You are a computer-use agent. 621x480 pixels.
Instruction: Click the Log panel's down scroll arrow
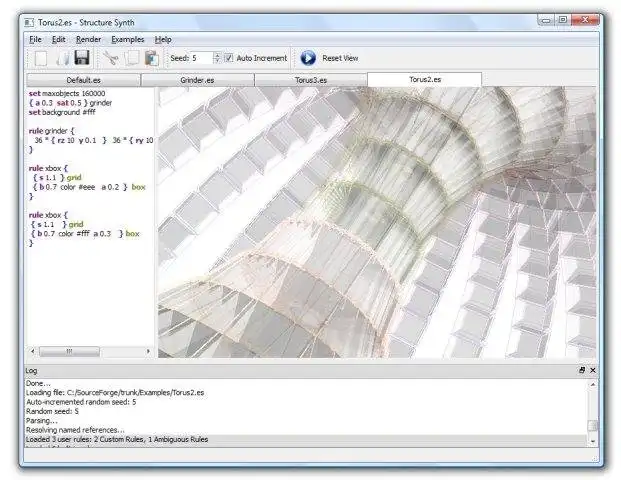pyautogui.click(x=593, y=441)
